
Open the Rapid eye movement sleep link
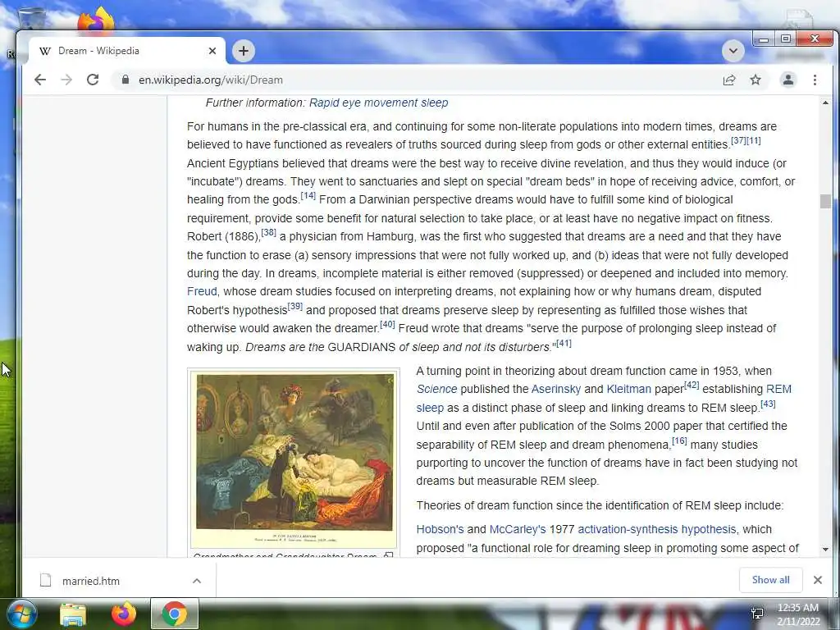(x=378, y=103)
